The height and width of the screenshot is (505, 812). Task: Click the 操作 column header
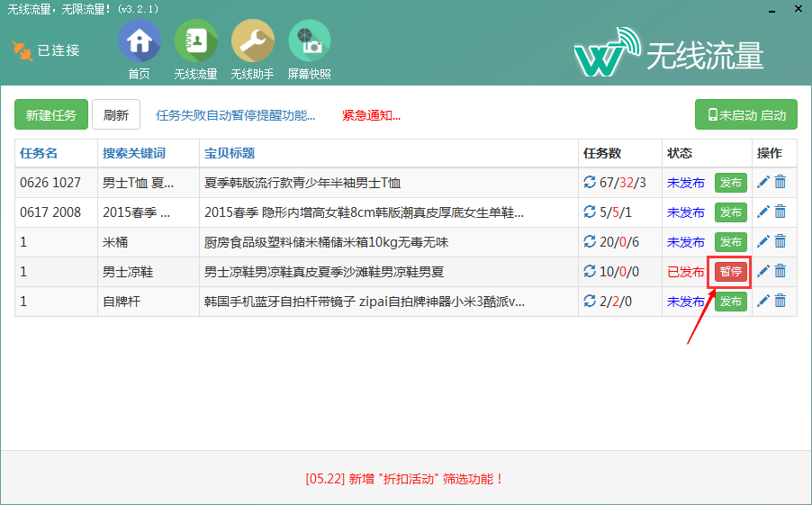pyautogui.click(x=770, y=153)
